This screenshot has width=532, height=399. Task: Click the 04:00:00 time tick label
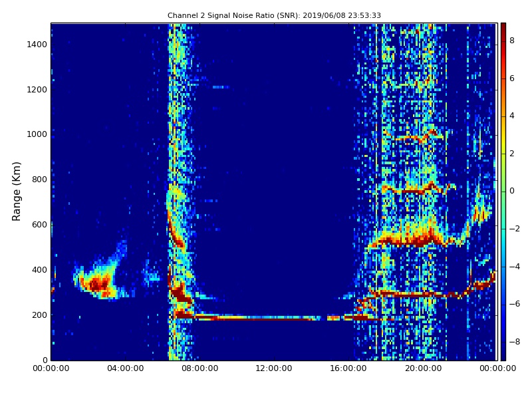125,368
